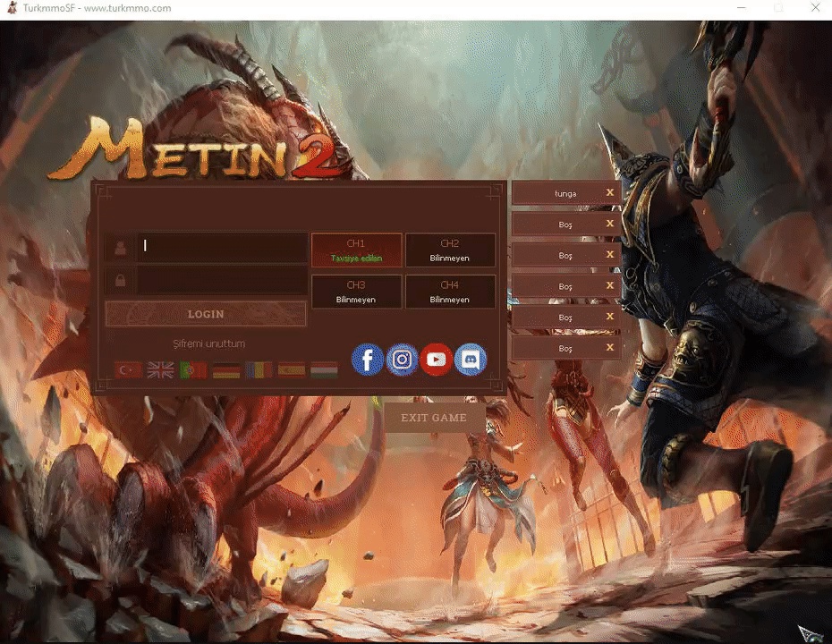This screenshot has height=644, width=832.
Task: Open the Facebook page icon
Action: coord(367,360)
